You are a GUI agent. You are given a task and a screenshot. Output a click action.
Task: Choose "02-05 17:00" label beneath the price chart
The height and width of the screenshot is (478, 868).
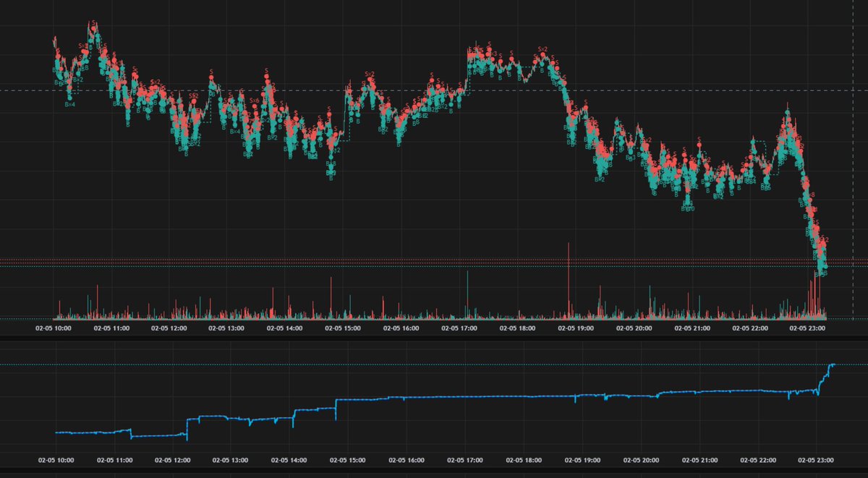pyautogui.click(x=459, y=328)
